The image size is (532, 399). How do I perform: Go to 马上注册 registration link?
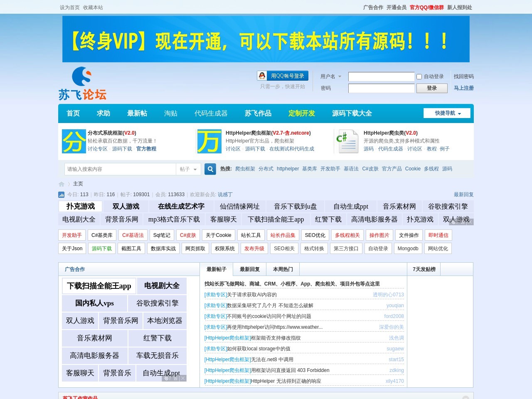point(464,88)
